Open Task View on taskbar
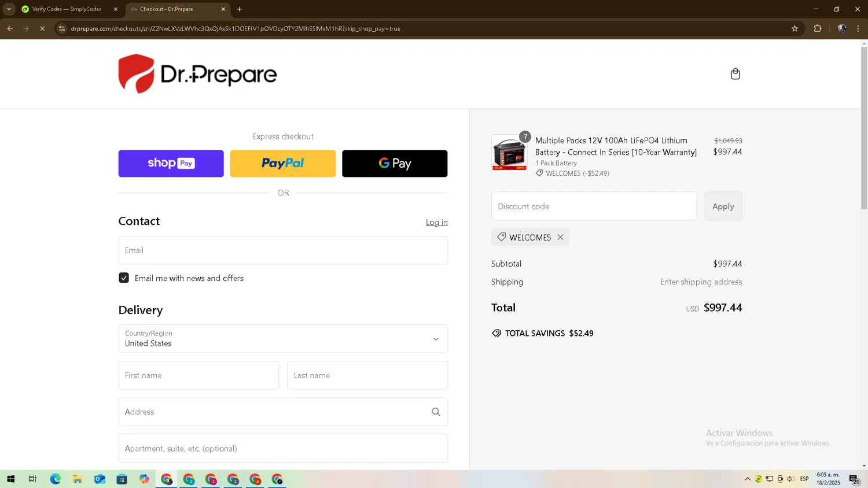Viewport: 868px width, 488px height. point(32,479)
